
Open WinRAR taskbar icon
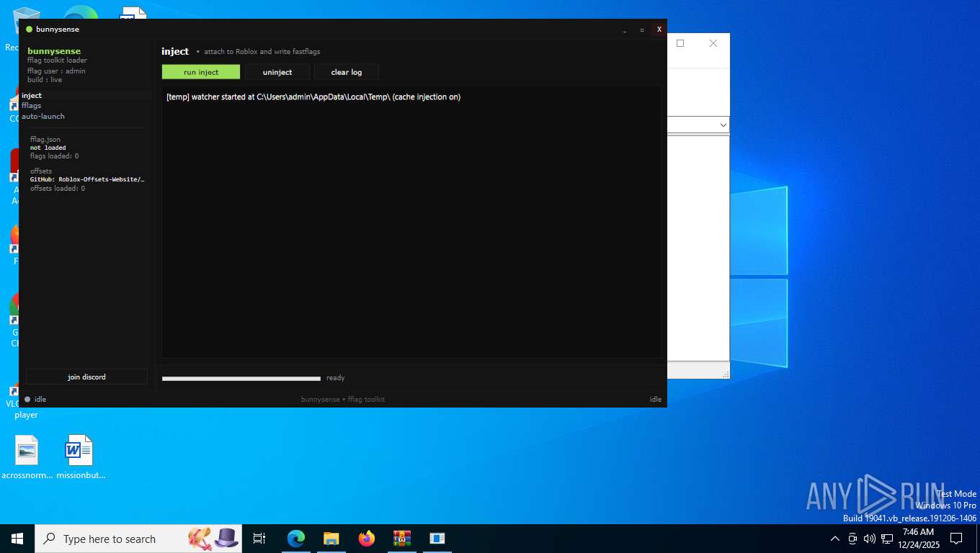(401, 539)
